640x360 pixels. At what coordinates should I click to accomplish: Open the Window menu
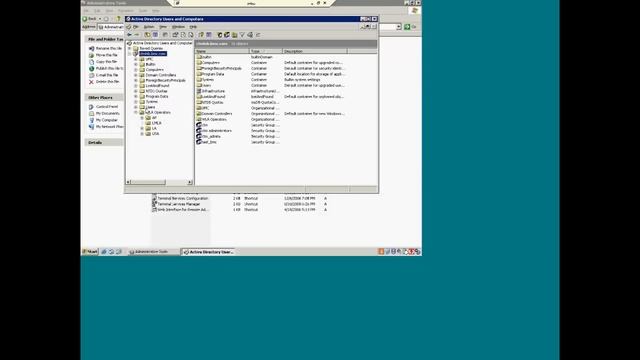point(178,27)
